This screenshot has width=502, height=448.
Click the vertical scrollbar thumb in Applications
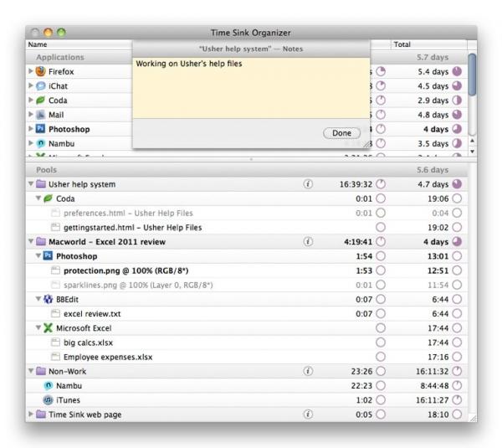coord(472,75)
